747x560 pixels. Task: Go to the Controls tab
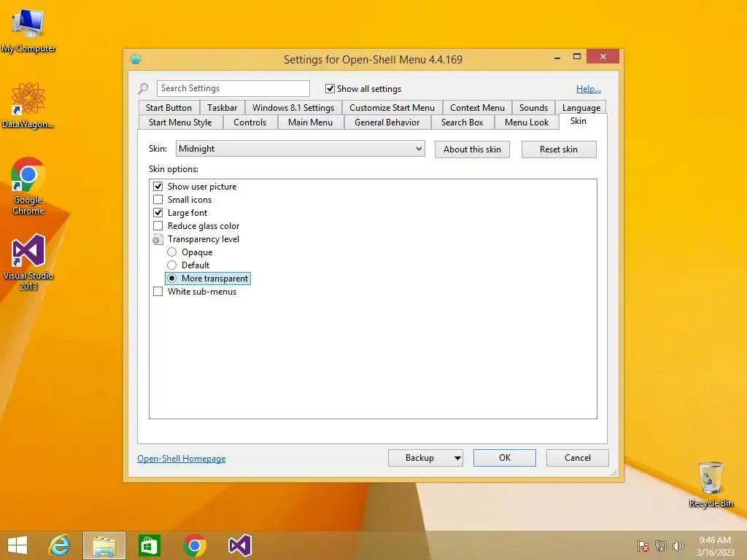click(x=249, y=122)
